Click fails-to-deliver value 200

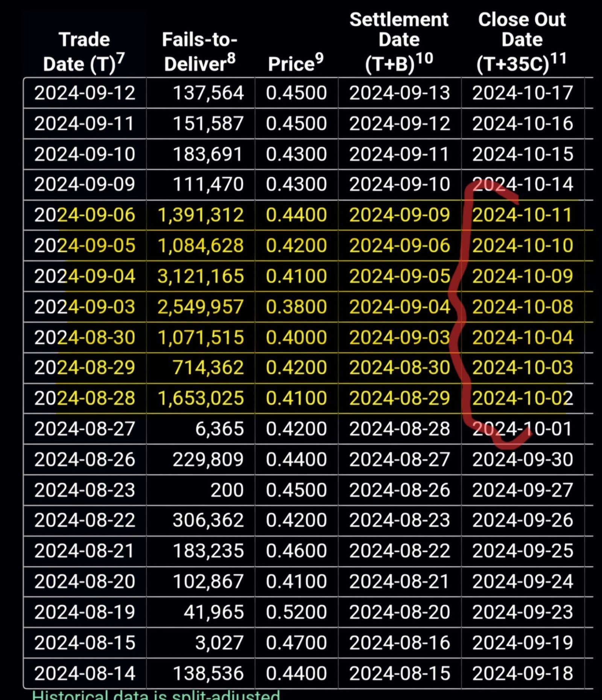pos(227,490)
